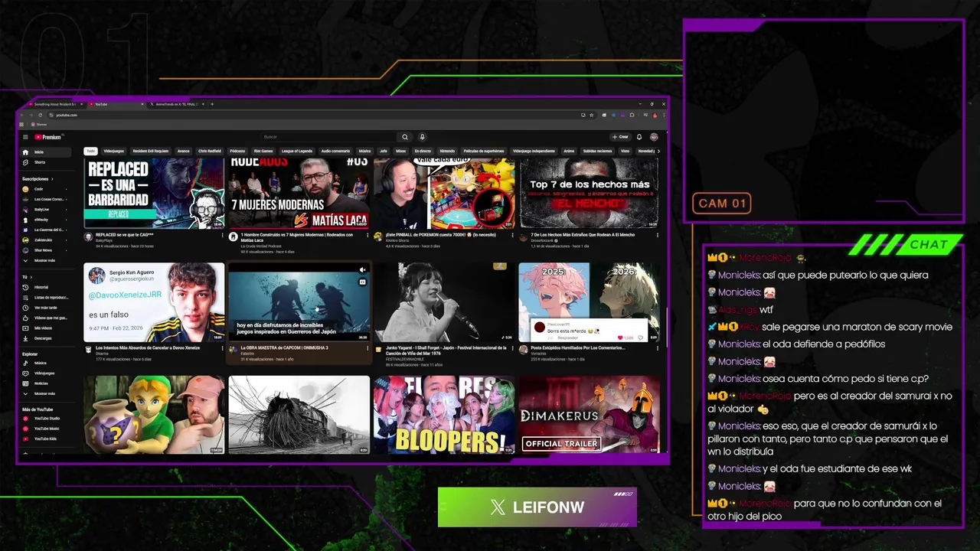This screenshot has height=551, width=980.
Task: Open the Memes bookmark in bookmarks bar
Action: click(x=41, y=124)
